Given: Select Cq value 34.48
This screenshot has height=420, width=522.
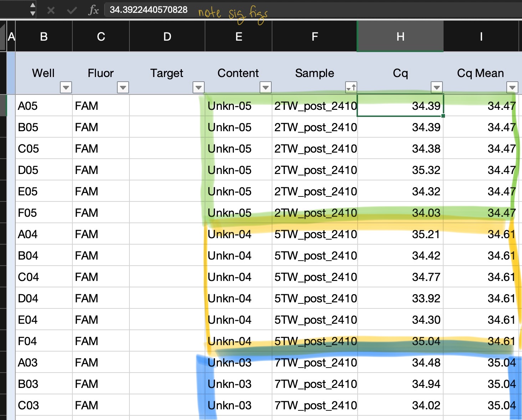Looking at the screenshot, I should 400,362.
